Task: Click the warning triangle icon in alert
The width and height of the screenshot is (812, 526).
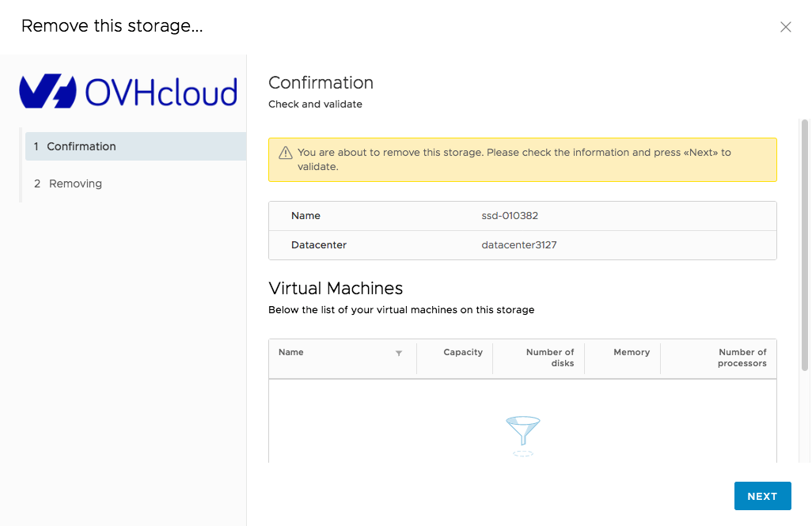Action: pyautogui.click(x=284, y=153)
